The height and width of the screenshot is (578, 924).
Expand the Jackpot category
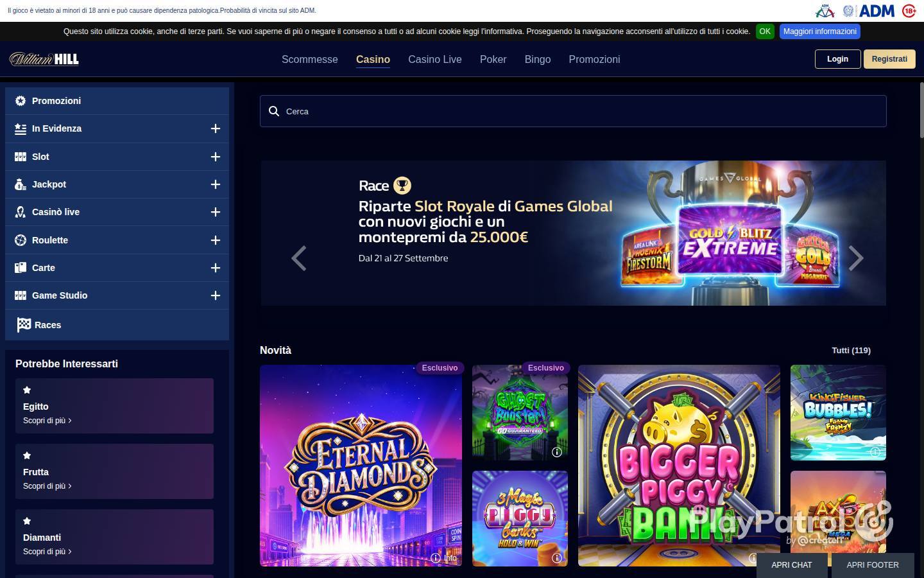click(216, 184)
